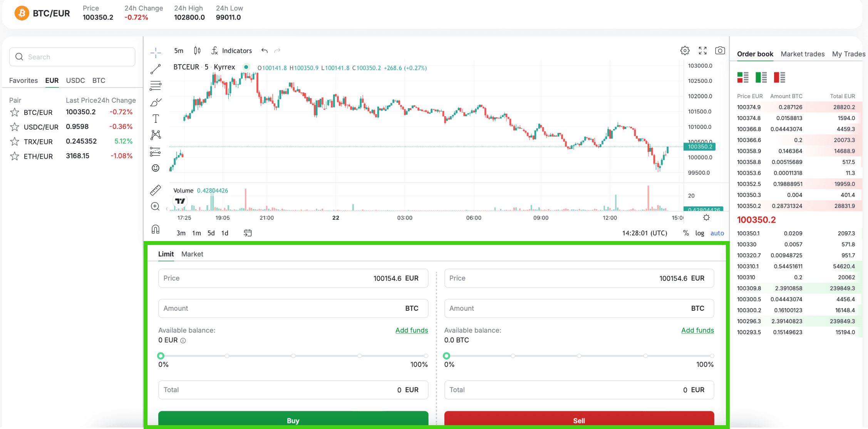
Task: Click the buy Amount BTC field
Action: click(293, 308)
